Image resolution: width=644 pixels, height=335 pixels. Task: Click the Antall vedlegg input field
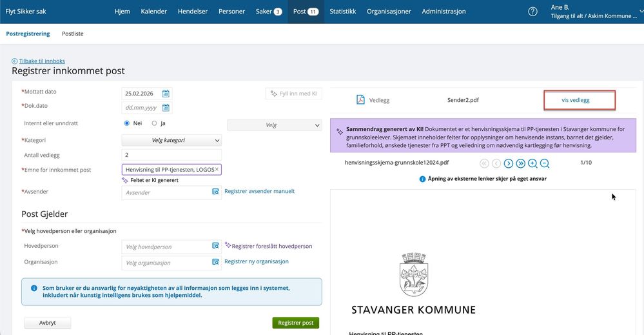(x=171, y=155)
